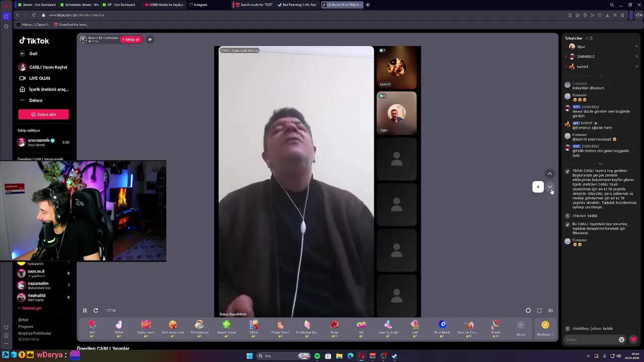Pause the live stream playback
Image resolution: width=644 pixels, height=362 pixels.
point(85,311)
